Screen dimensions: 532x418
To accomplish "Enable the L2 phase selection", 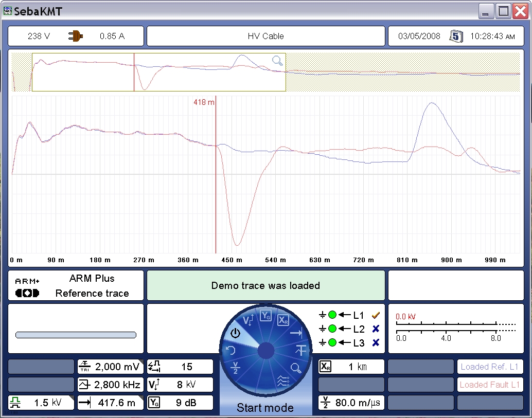I will pos(375,329).
